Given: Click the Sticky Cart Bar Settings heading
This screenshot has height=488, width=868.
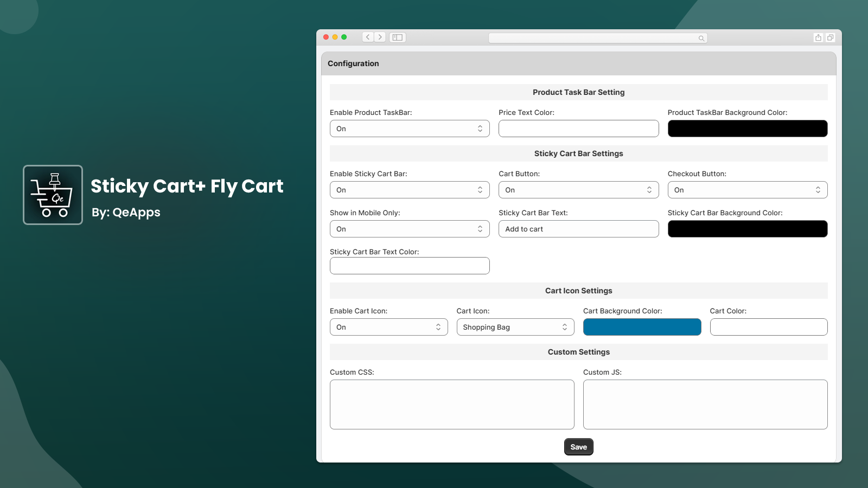Looking at the screenshot, I should click(x=579, y=153).
